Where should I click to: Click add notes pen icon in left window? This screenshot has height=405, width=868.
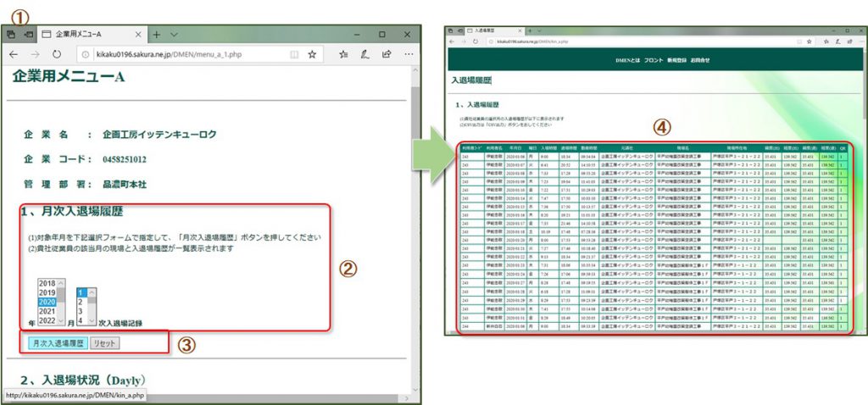coord(364,54)
